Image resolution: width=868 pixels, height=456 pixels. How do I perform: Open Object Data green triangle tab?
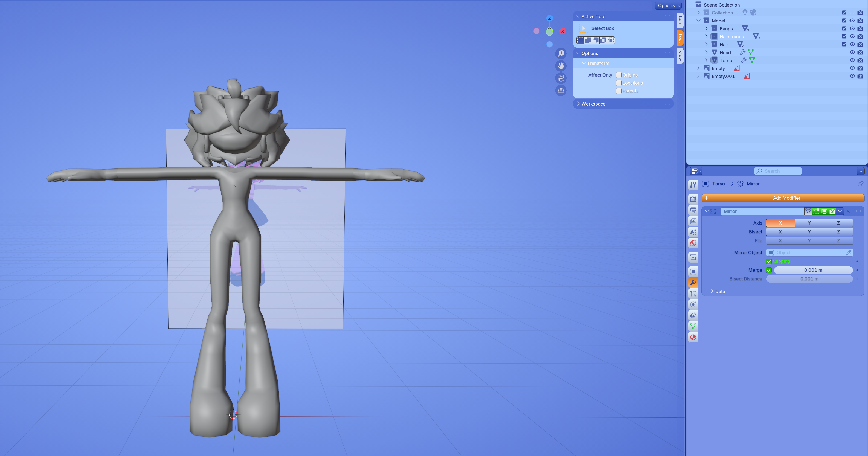693,326
